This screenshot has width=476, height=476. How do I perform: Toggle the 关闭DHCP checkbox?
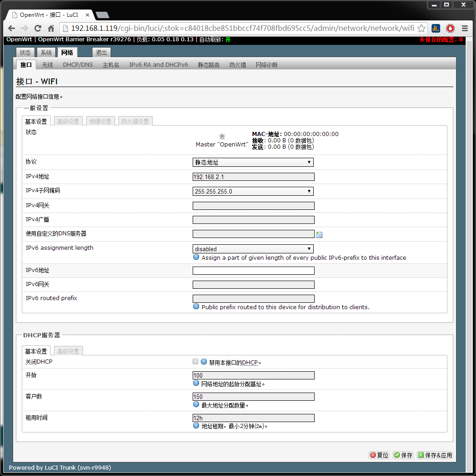click(195, 361)
